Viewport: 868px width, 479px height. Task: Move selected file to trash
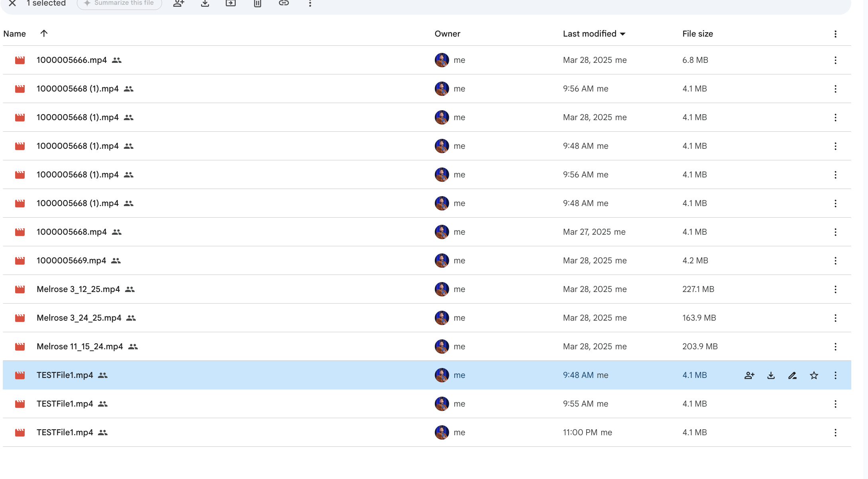pos(258,3)
